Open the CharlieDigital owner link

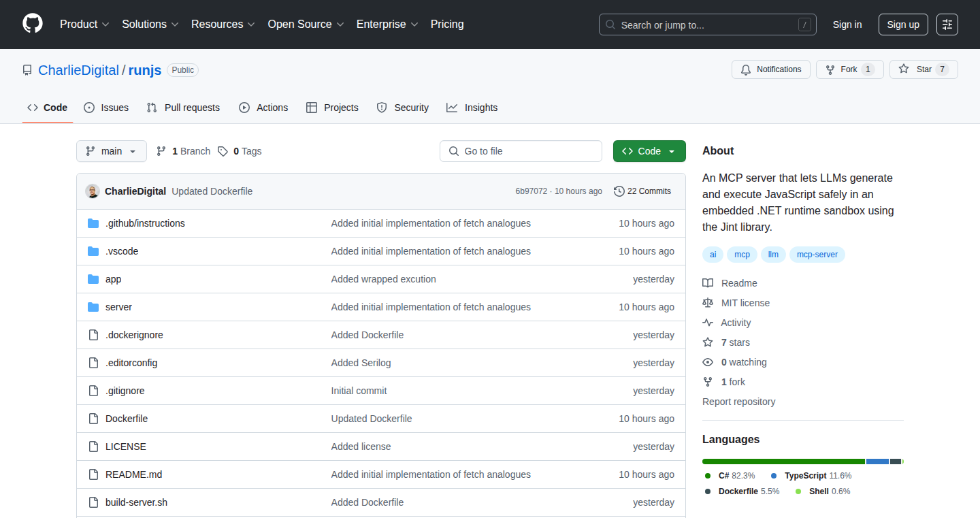point(79,70)
